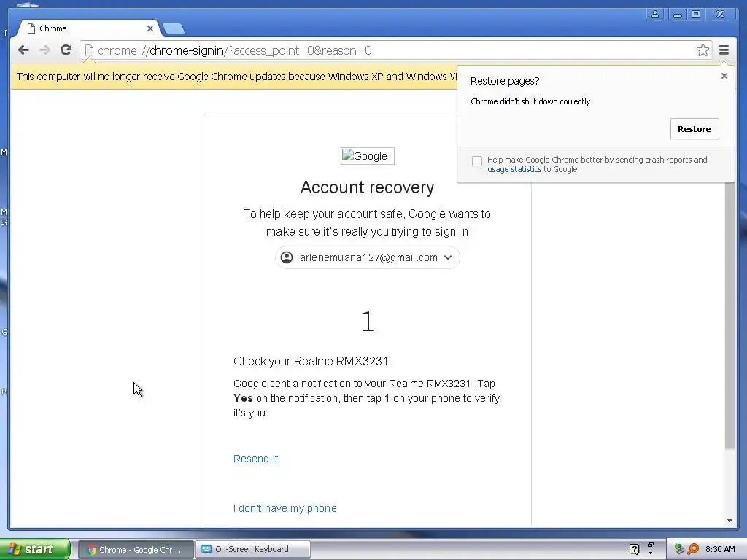Select the Chrome tab
747x560 pixels.
pos(88,28)
